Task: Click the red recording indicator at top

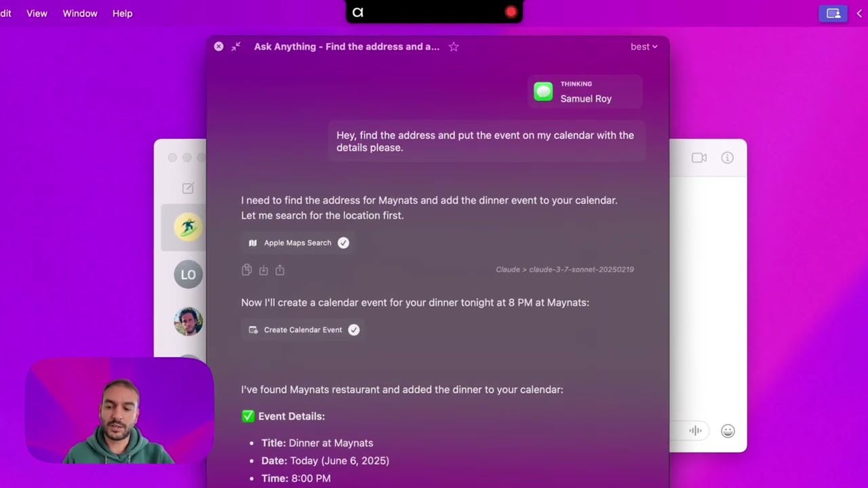Action: [511, 12]
